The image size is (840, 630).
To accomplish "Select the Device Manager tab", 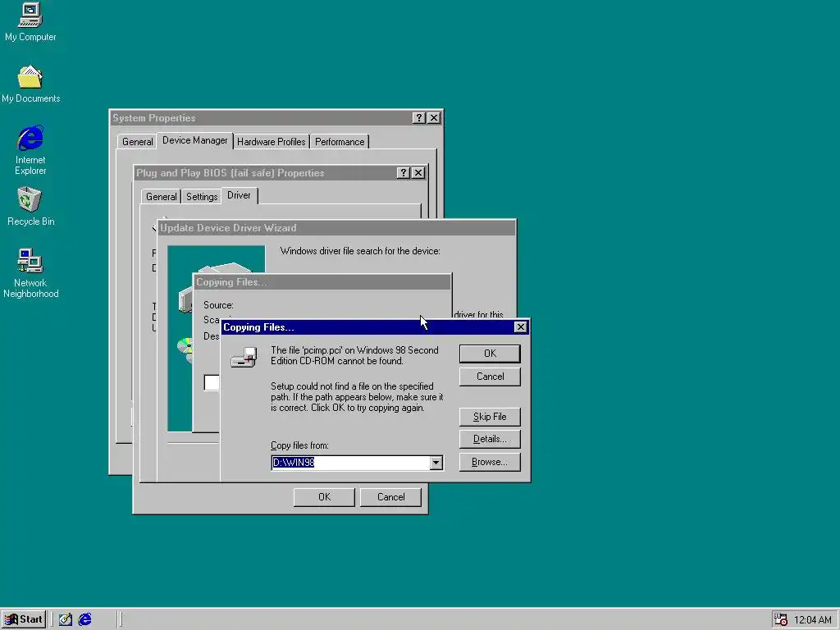I will coord(194,140).
